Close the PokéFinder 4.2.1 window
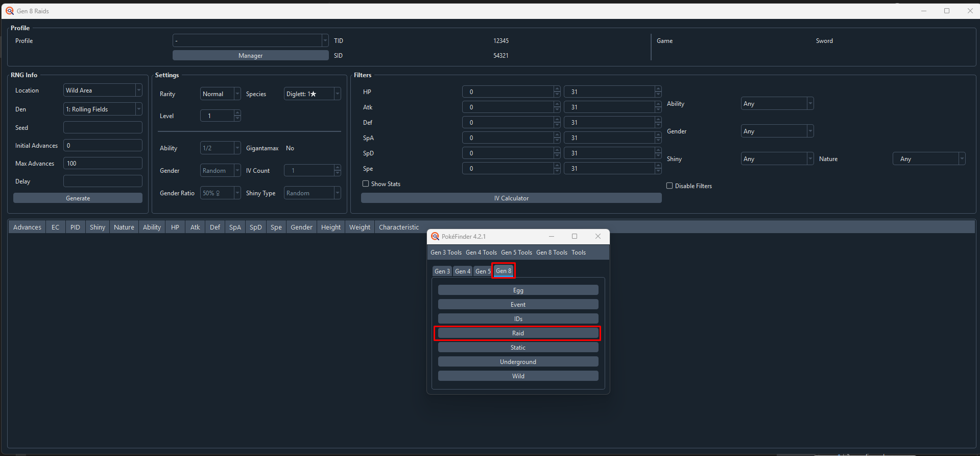980x456 pixels. point(598,236)
